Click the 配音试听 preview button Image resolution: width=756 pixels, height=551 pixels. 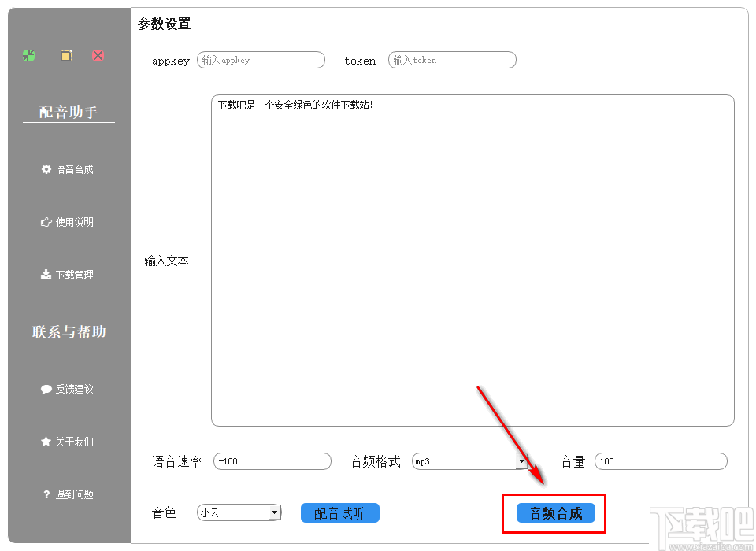[339, 512]
